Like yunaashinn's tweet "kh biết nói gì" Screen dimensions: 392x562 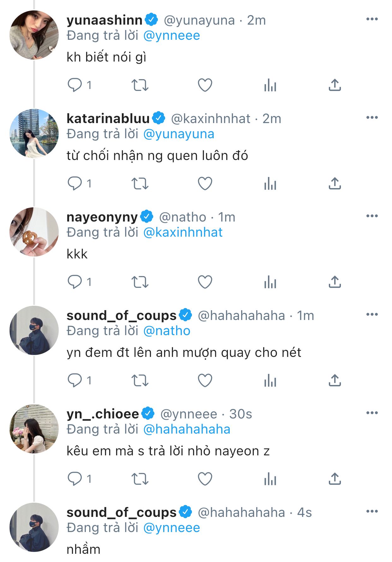[205, 85]
